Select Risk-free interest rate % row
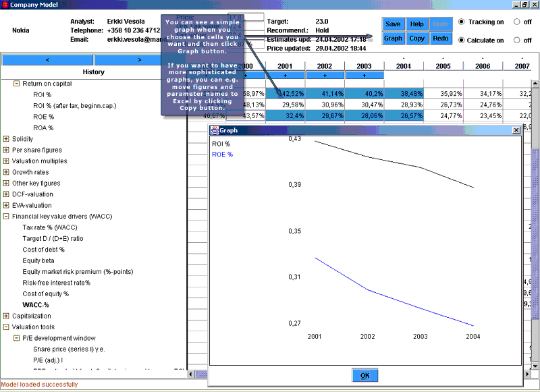 coord(56,283)
